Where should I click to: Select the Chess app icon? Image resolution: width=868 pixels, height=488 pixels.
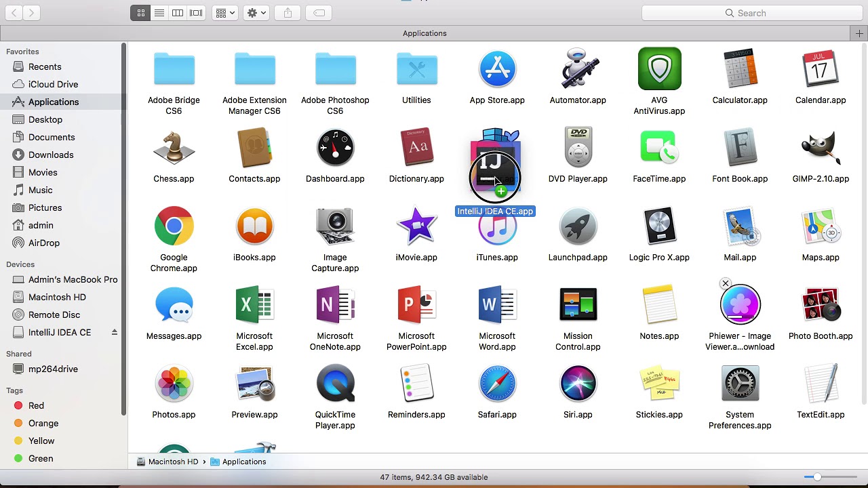174,147
